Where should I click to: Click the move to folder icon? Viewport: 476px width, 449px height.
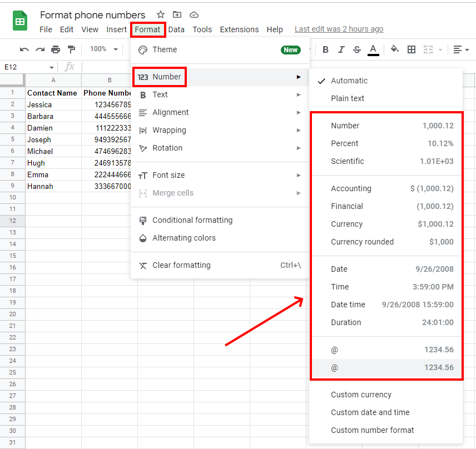coord(177,15)
